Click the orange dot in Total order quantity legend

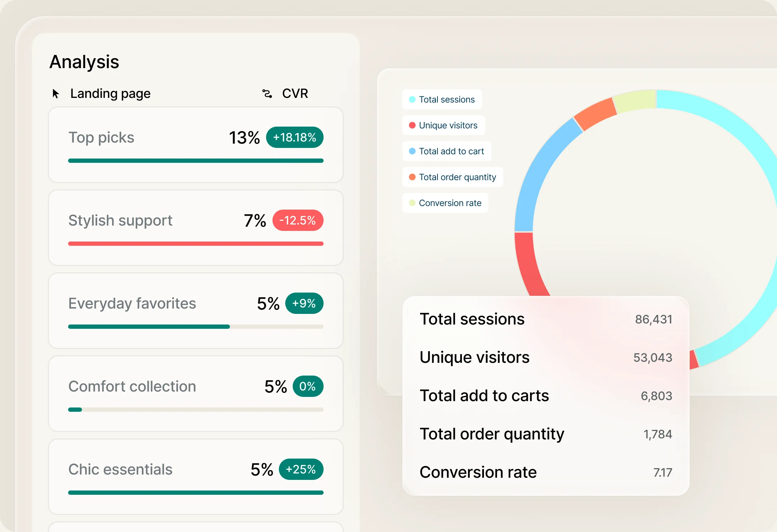(x=412, y=177)
